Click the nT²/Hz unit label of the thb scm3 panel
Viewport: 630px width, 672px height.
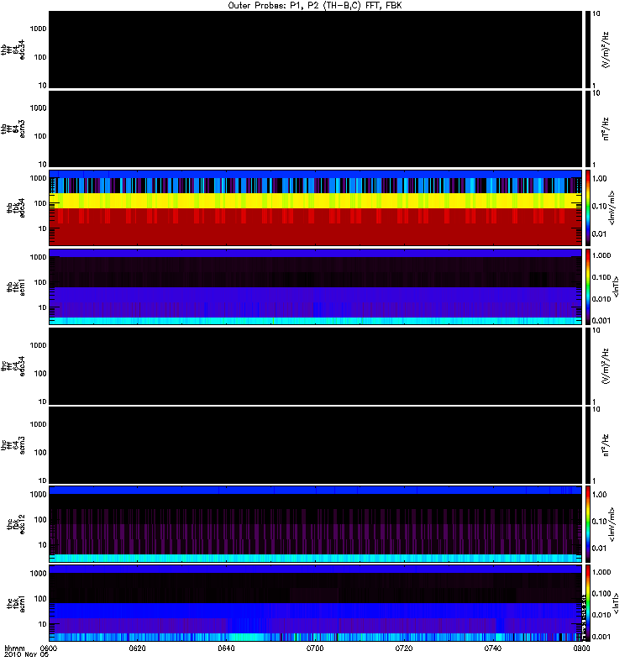[x=605, y=129]
